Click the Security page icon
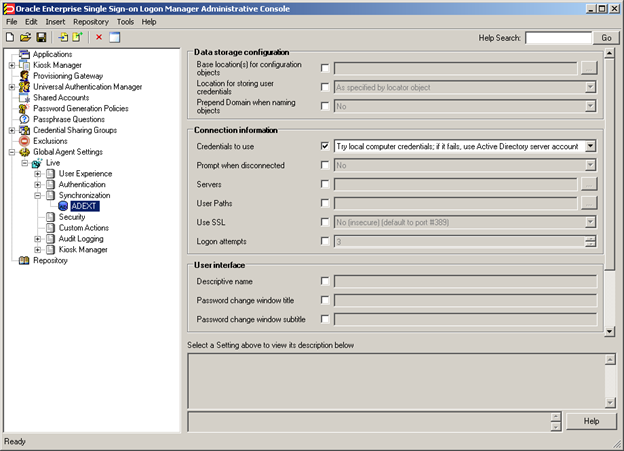624x451 pixels. [x=50, y=217]
